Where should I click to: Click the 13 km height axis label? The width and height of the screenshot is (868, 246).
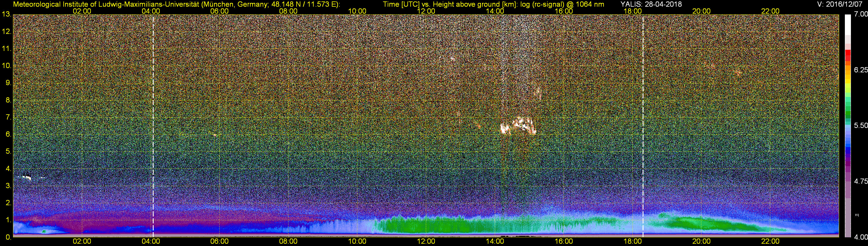[x=6, y=14]
